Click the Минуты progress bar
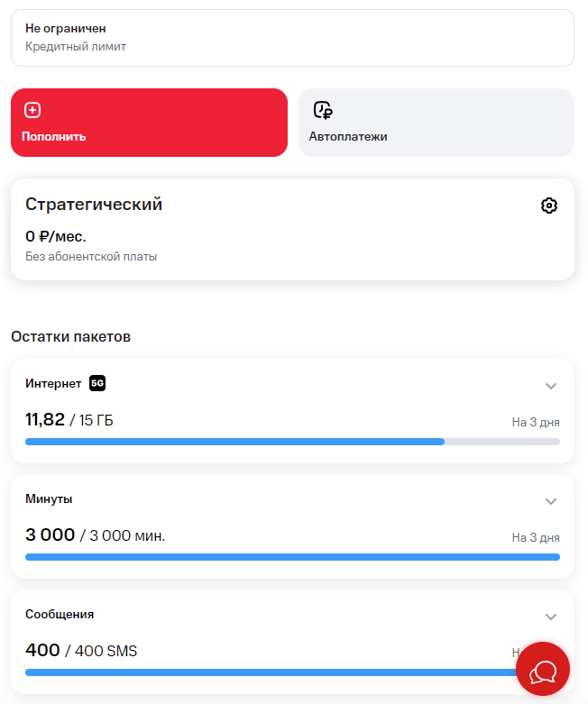This screenshot has width=588, height=704. click(292, 557)
